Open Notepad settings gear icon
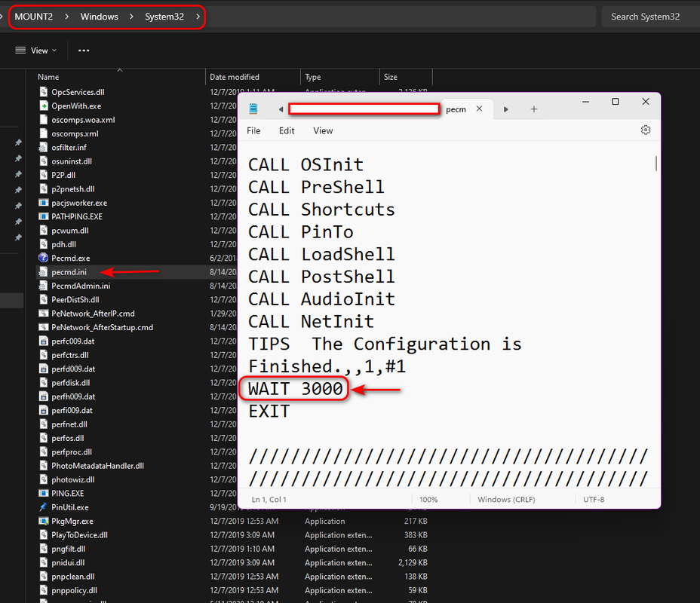Viewport: 700px width, 603px height. 646,130
